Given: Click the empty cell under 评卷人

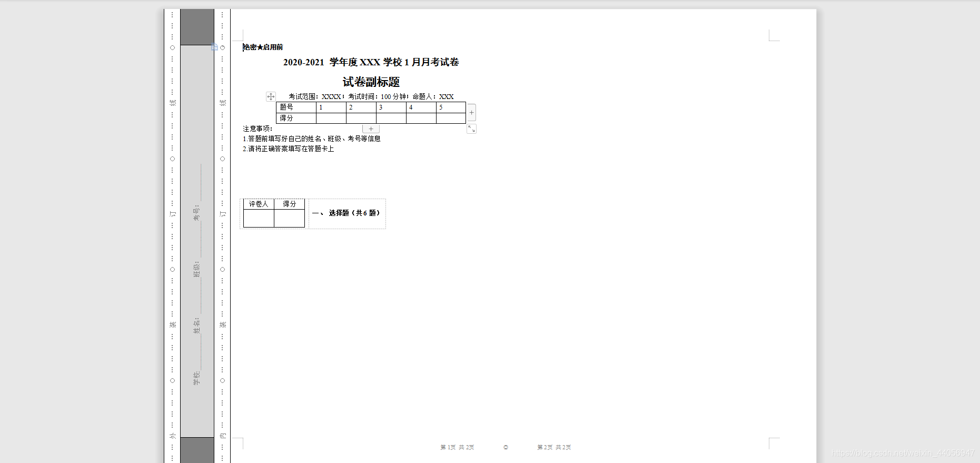Looking at the screenshot, I should click(259, 218).
